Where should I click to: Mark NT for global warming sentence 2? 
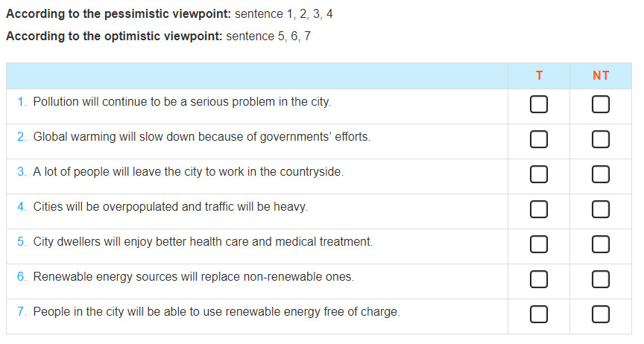600,139
